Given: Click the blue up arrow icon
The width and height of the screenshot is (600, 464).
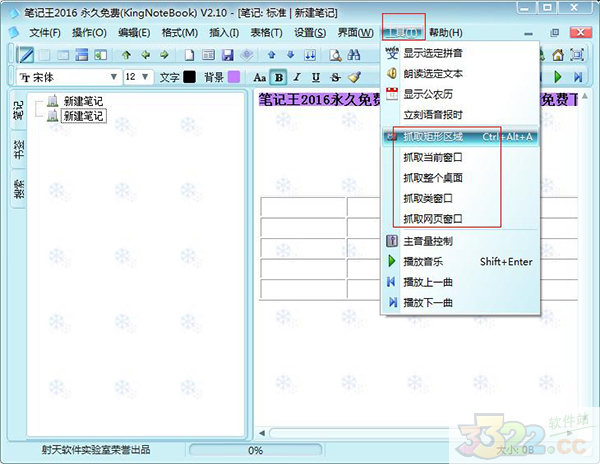Looking at the screenshot, I should pyautogui.click(x=272, y=55).
